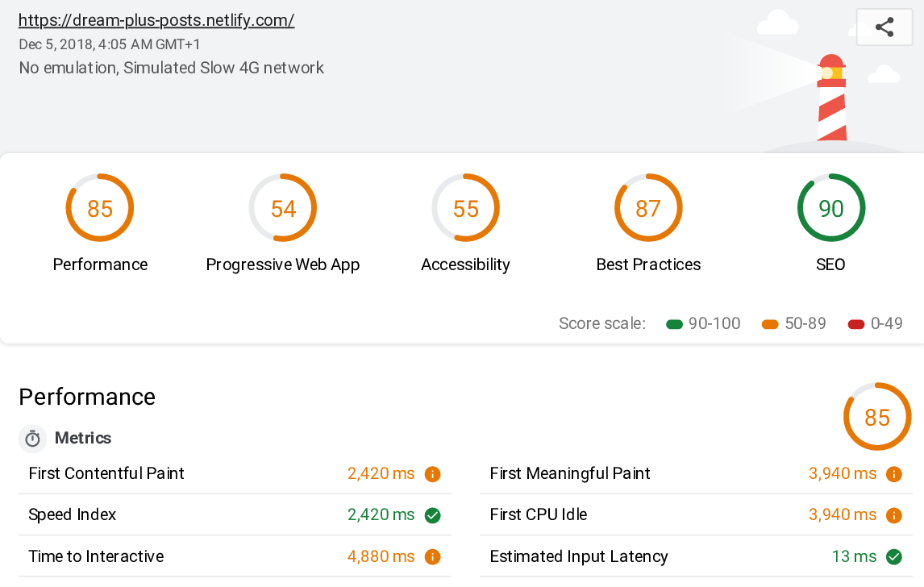The image size is (924, 587).
Task: Click orange info icon for First Contentful Paint
Action: point(432,474)
